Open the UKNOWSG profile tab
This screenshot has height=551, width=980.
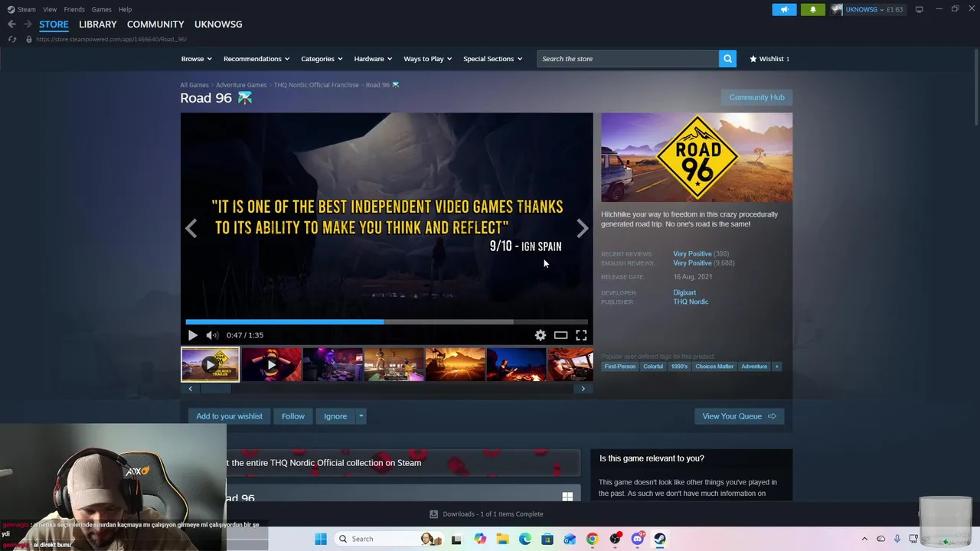click(x=218, y=24)
